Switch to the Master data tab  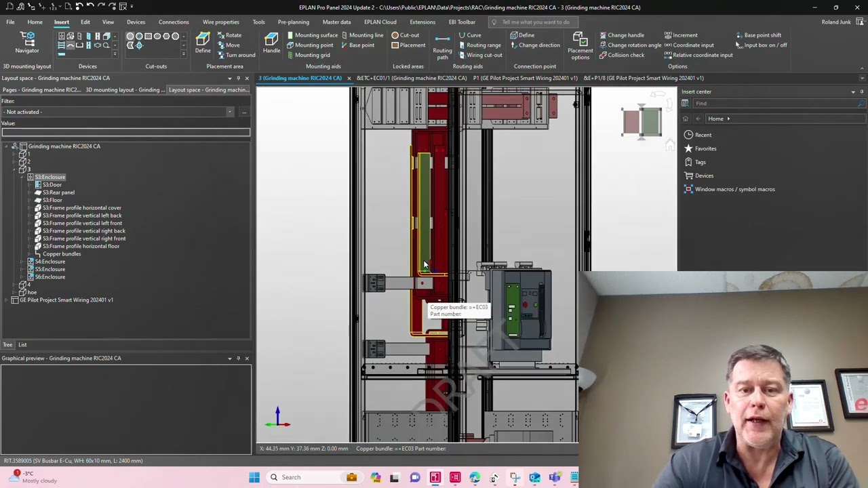336,22
